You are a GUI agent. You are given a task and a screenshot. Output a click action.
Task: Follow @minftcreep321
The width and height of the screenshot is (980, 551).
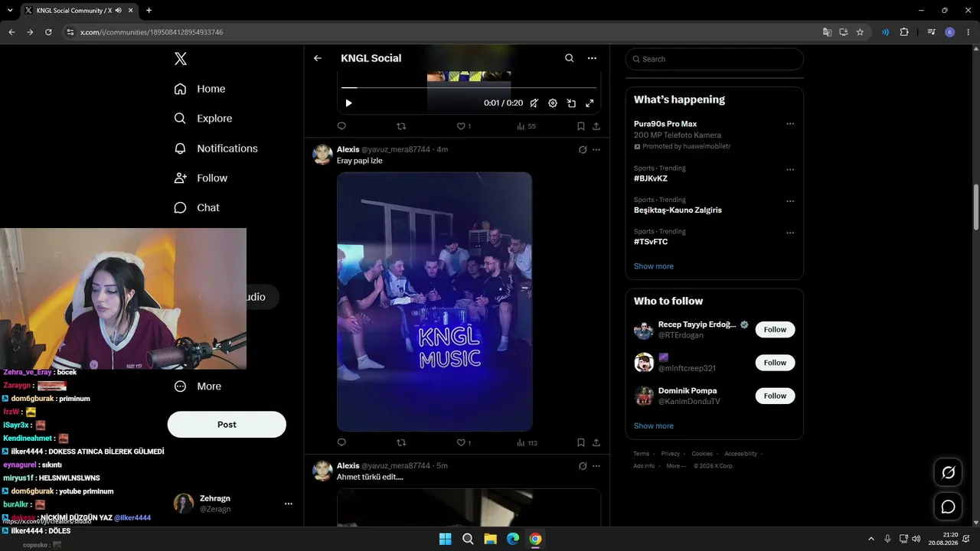click(x=775, y=363)
